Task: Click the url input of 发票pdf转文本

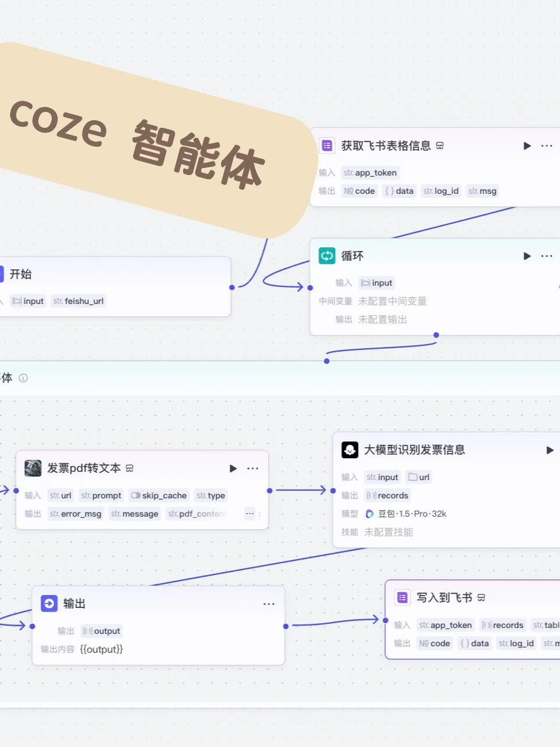Action: 61,495
